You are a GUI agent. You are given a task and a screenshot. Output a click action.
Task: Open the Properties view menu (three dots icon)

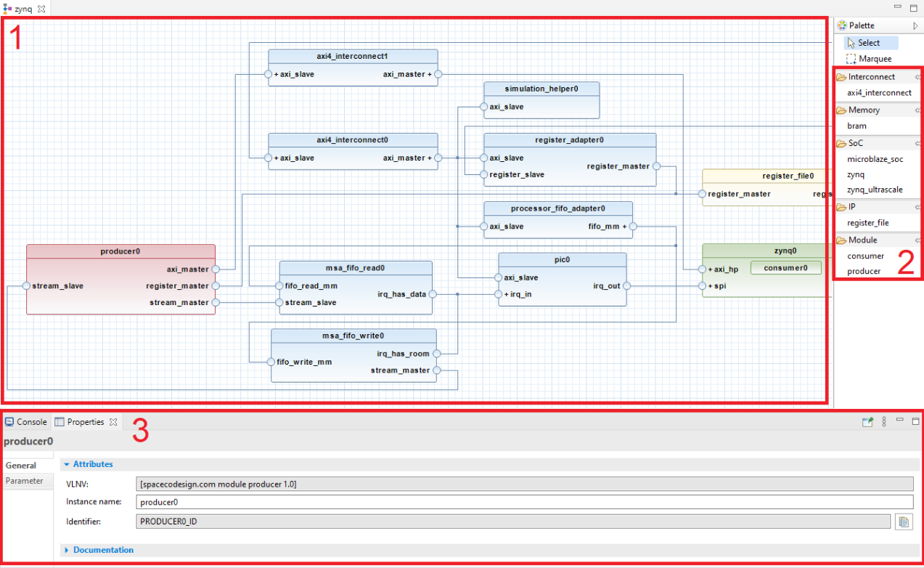883,421
